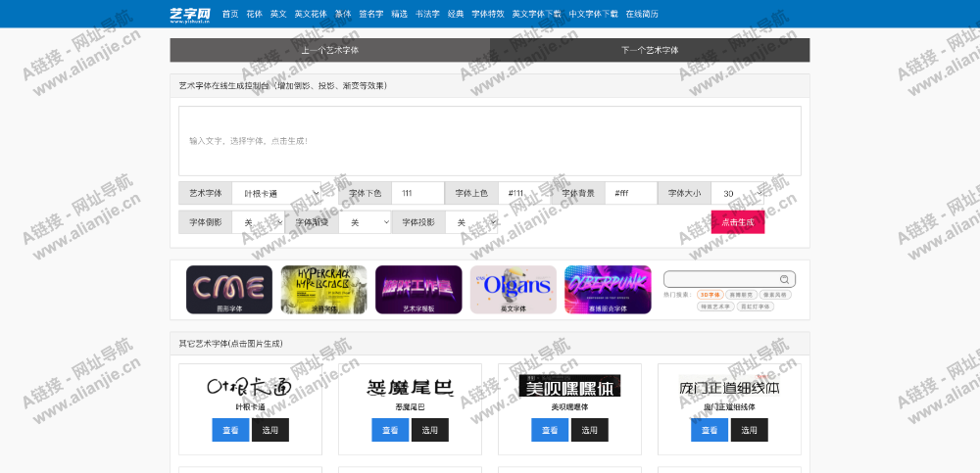Open the Hypercrack graffiti font banner

click(323, 289)
